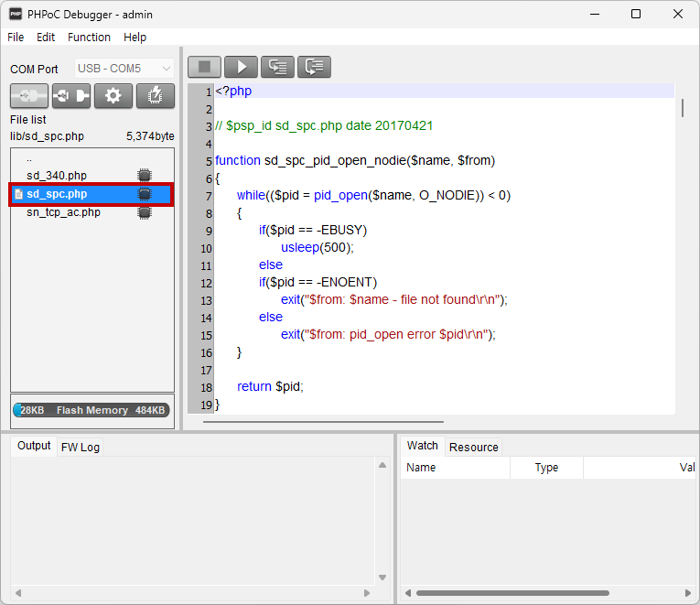Click the chip icon beside sd_340.php
Screen dimensions: 700x605
(x=145, y=176)
